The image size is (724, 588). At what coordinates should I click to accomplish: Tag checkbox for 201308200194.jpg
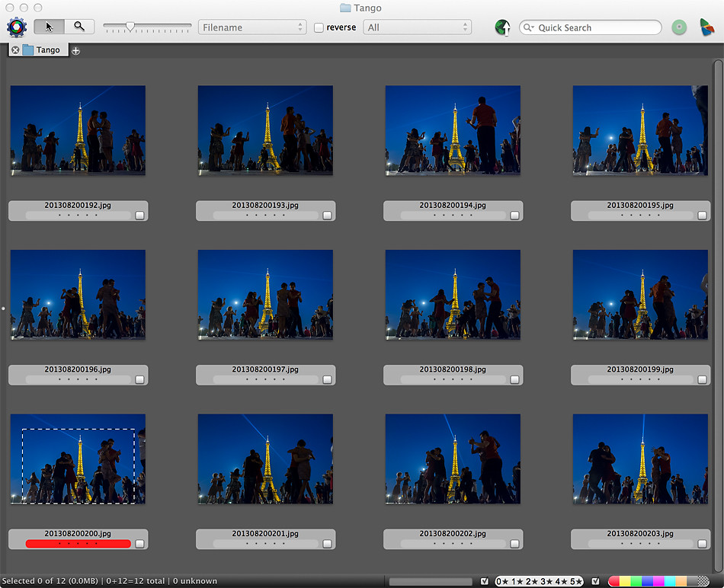514,215
